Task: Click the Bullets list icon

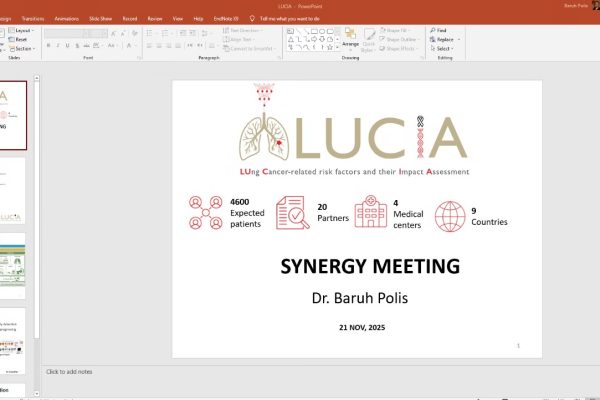Action: click(x=150, y=33)
